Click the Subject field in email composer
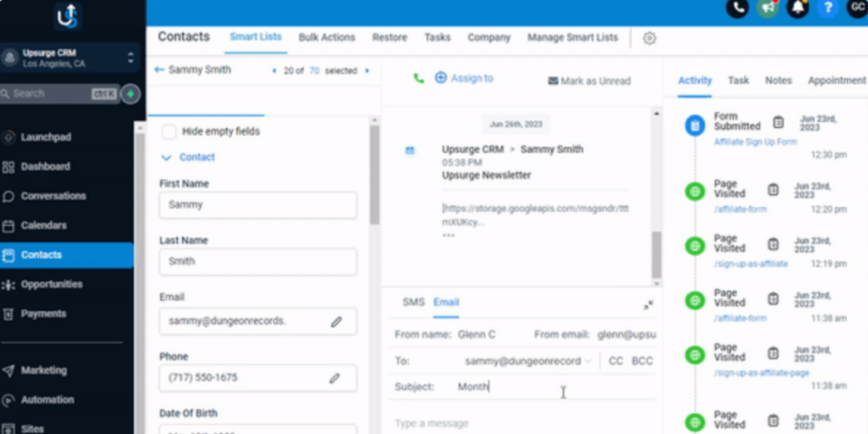Viewport: 868px width, 434px height. coord(556,387)
